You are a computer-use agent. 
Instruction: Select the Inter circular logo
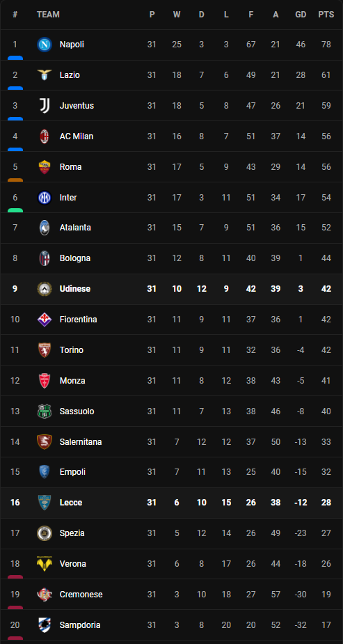45,198
